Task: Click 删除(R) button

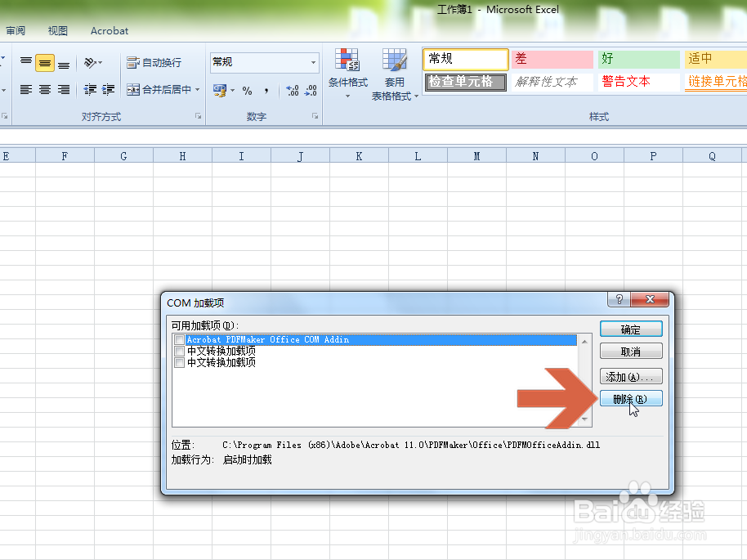Action: click(x=631, y=398)
